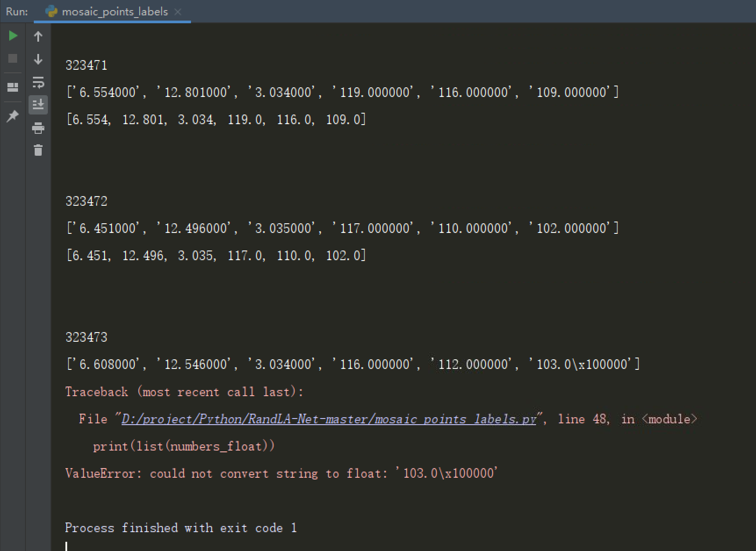The image size is (756, 551).
Task: Pin the Run tool window tab
Action: point(13,116)
